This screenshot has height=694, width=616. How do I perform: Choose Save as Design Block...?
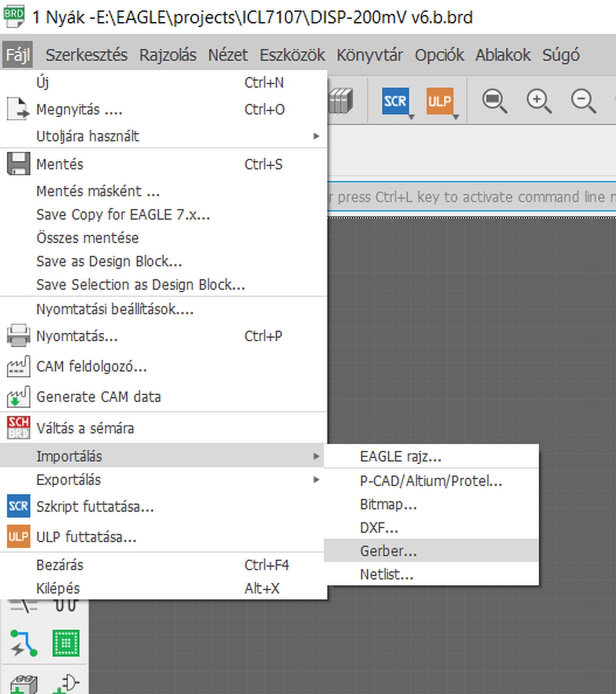164,262
